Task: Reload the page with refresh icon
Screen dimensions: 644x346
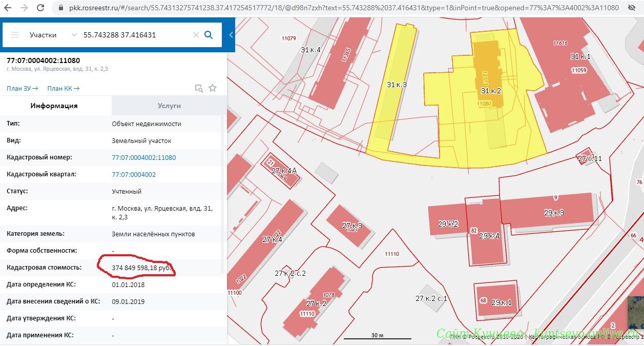Action: point(41,8)
